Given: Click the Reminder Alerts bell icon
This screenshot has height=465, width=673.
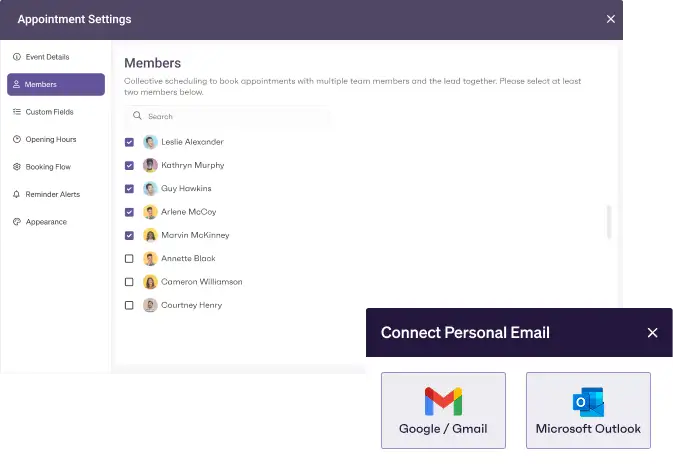Looking at the screenshot, I should [17, 194].
